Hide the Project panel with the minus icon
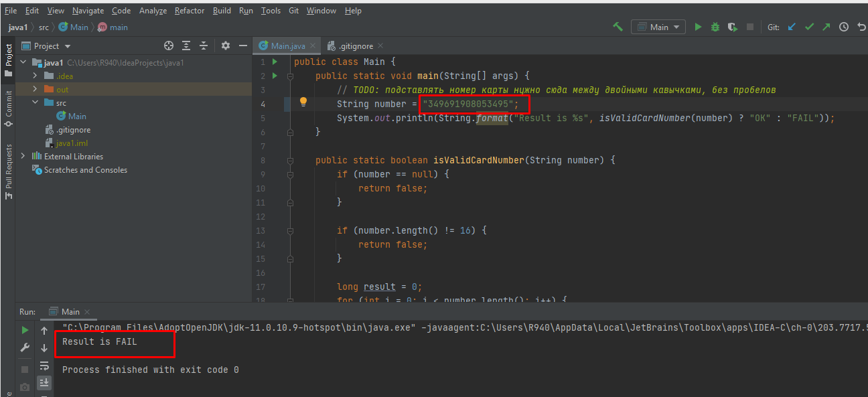The height and width of the screenshot is (397, 868). (x=242, y=46)
